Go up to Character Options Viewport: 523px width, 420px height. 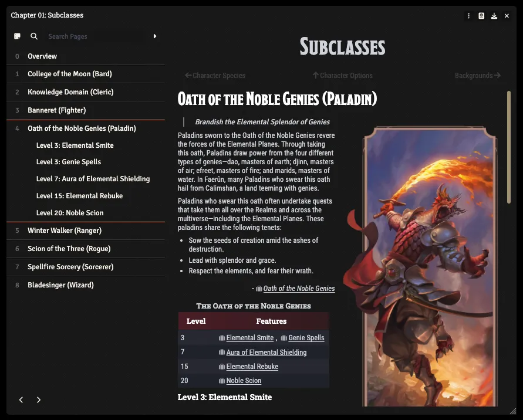tap(342, 76)
